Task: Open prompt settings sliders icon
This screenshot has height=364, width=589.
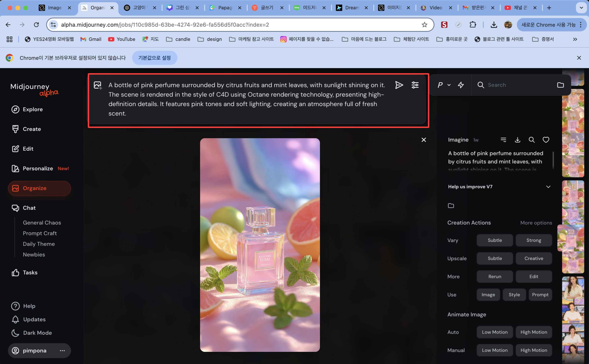Action: point(415,85)
